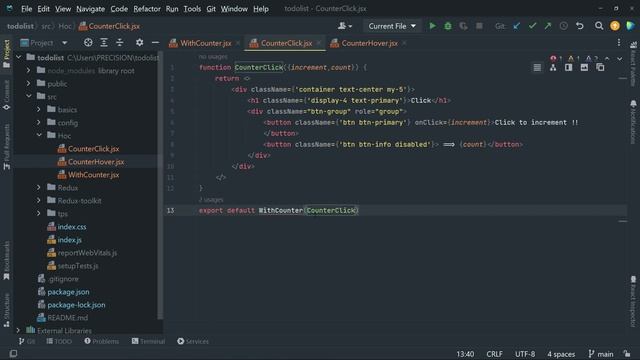Click the hierarchy structure icon in editor
The height and width of the screenshot is (360, 640).
(553, 68)
